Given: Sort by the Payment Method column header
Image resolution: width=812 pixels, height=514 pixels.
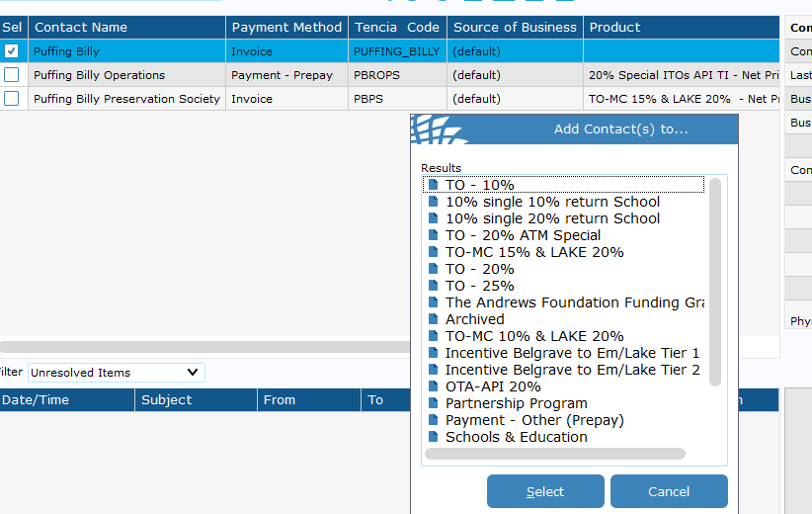Looking at the screenshot, I should [x=286, y=28].
